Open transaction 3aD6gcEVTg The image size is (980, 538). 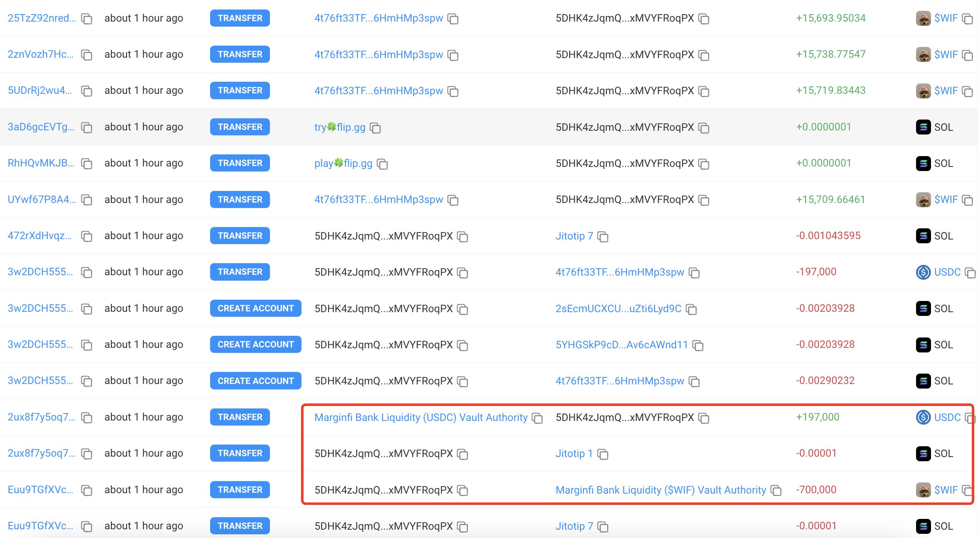pos(41,127)
